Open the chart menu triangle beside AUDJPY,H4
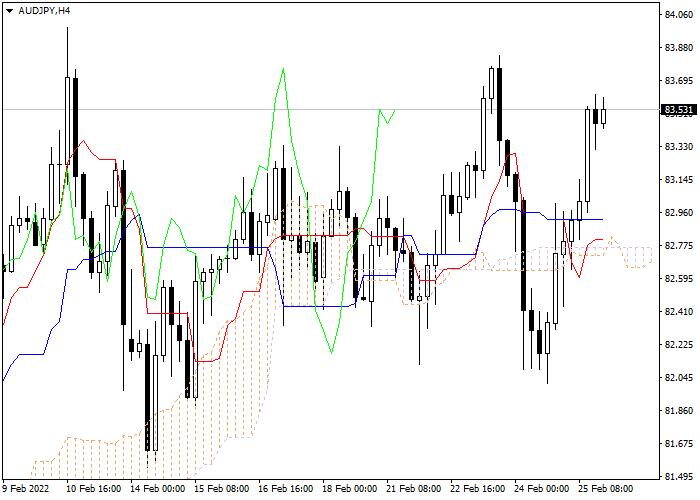Viewport: 700px width, 500px height. 9,11
